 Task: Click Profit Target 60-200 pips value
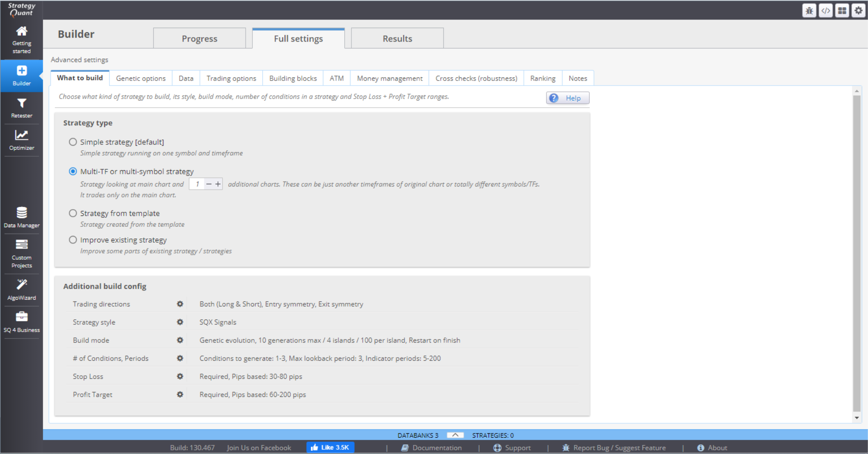point(253,395)
